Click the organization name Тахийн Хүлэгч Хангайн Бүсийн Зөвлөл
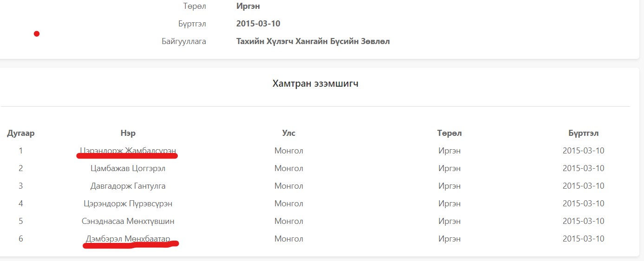The width and height of the screenshot is (644, 261). point(313,41)
